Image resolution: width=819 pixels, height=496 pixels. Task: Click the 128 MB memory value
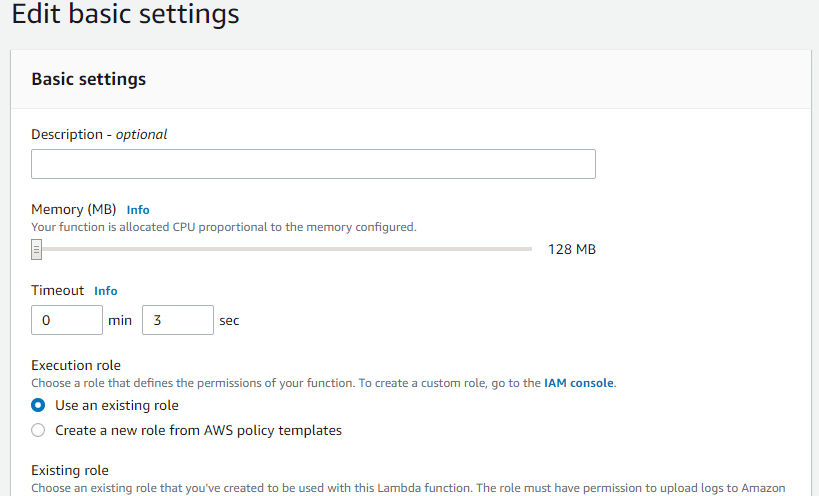[571, 250]
